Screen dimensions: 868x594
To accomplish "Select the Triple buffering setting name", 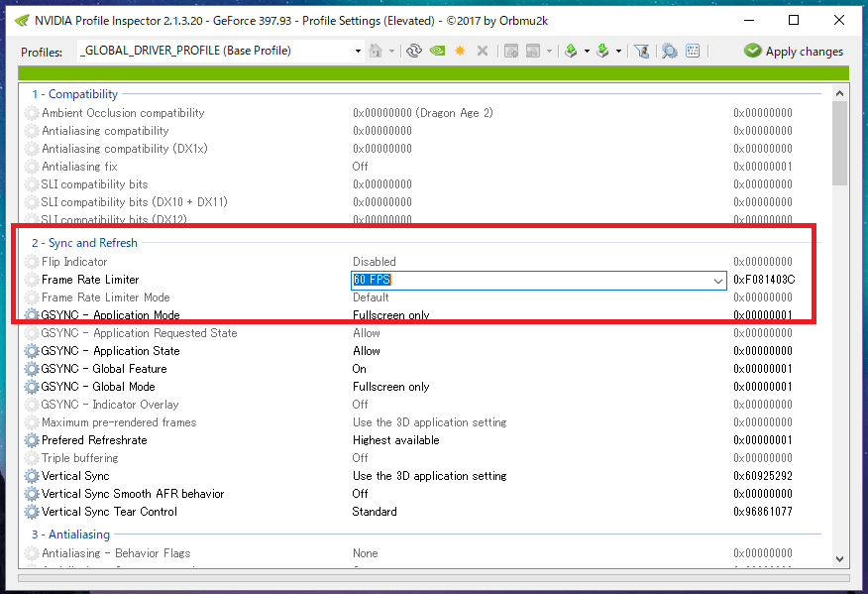I will pyautogui.click(x=79, y=458).
